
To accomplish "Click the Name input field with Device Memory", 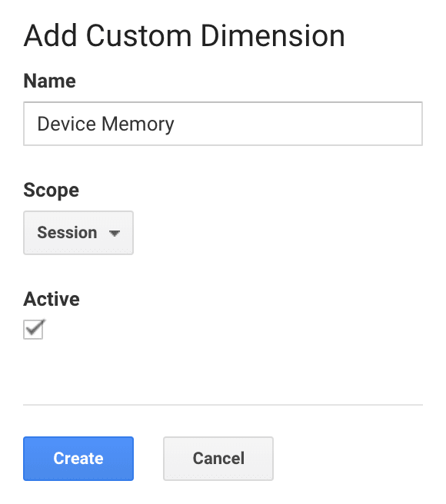I will coord(223,124).
